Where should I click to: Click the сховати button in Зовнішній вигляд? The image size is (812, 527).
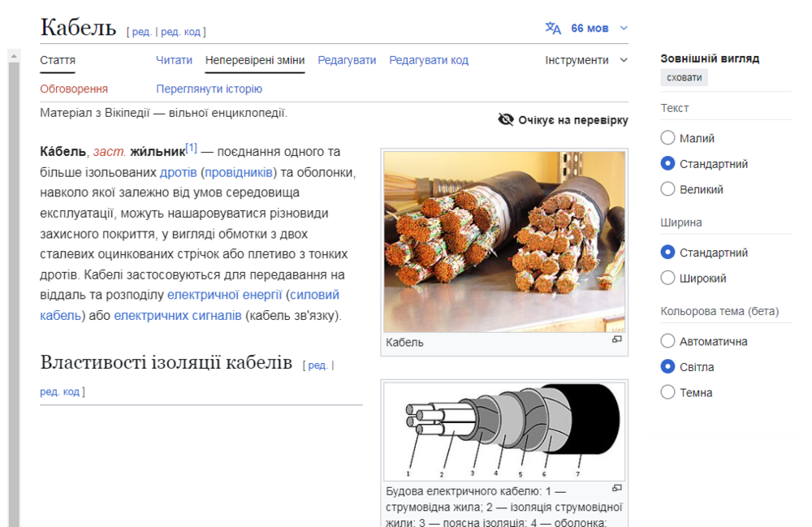(x=685, y=76)
